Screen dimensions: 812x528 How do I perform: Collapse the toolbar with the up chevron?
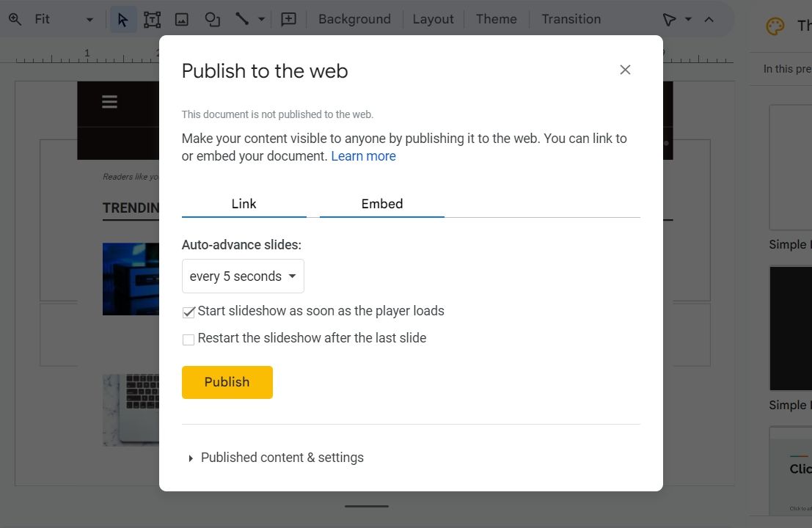pos(709,19)
